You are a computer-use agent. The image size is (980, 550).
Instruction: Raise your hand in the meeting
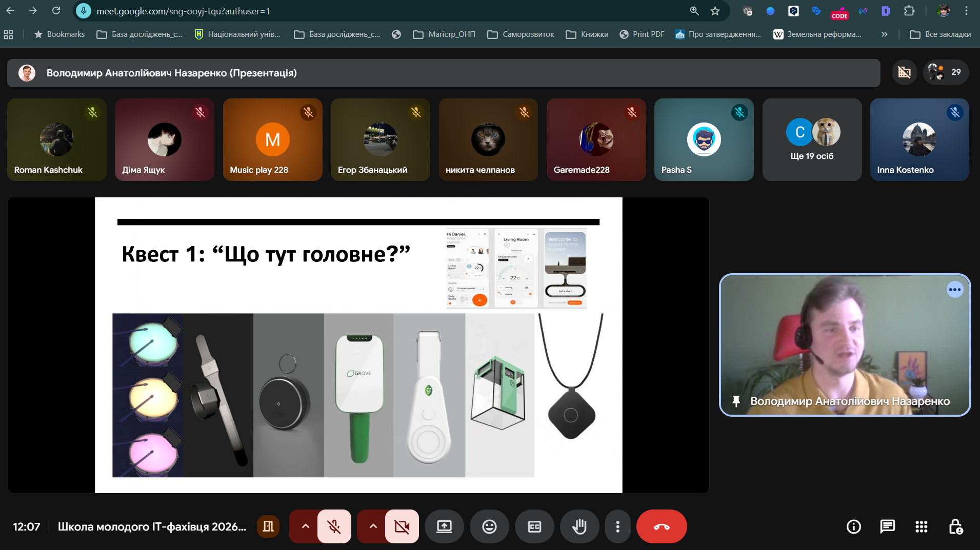[x=579, y=526]
